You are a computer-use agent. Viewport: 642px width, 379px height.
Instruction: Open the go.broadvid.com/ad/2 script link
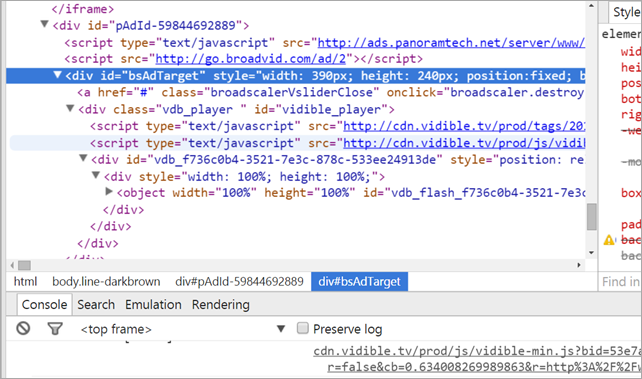click(x=251, y=59)
